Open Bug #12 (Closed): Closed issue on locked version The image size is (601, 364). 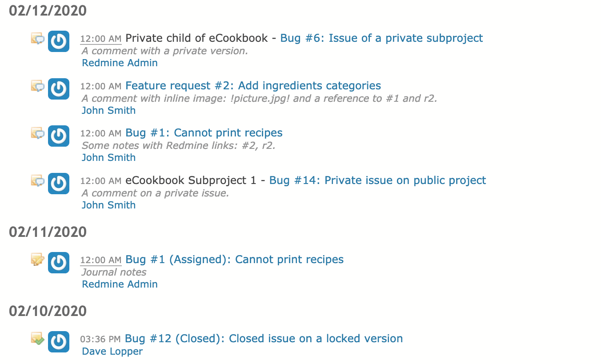tap(264, 339)
